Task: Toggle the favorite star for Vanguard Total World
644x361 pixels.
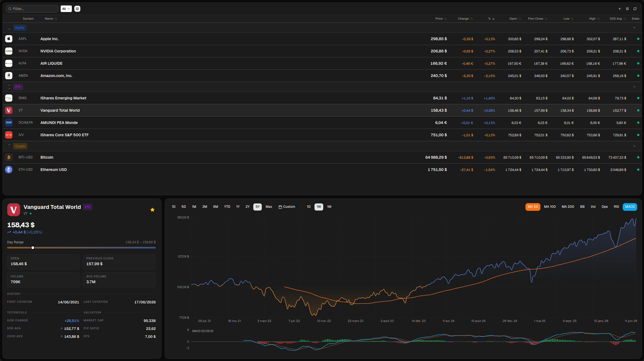Action: tap(152, 210)
